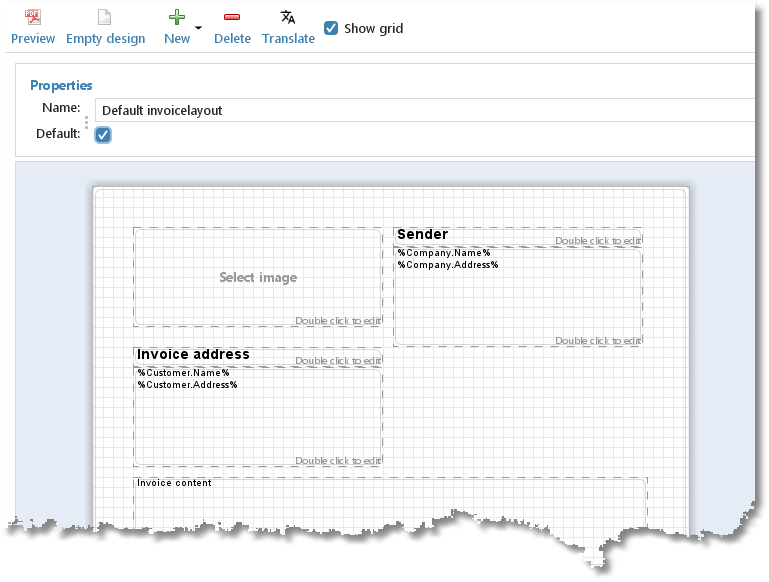The image size is (769, 582).
Task: Select the Select image placeholder box
Action: coord(258,277)
